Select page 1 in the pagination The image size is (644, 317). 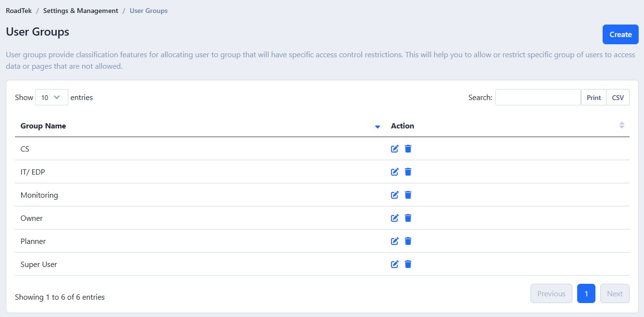pyautogui.click(x=586, y=293)
